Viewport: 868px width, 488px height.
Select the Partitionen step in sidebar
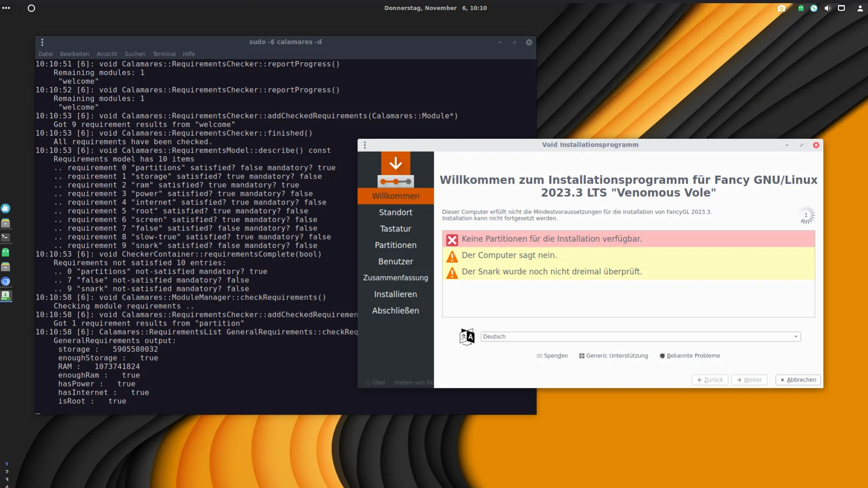coord(396,245)
